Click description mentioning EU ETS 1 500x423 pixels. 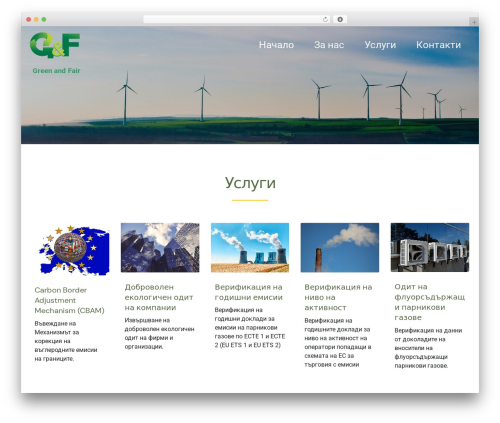click(250, 327)
